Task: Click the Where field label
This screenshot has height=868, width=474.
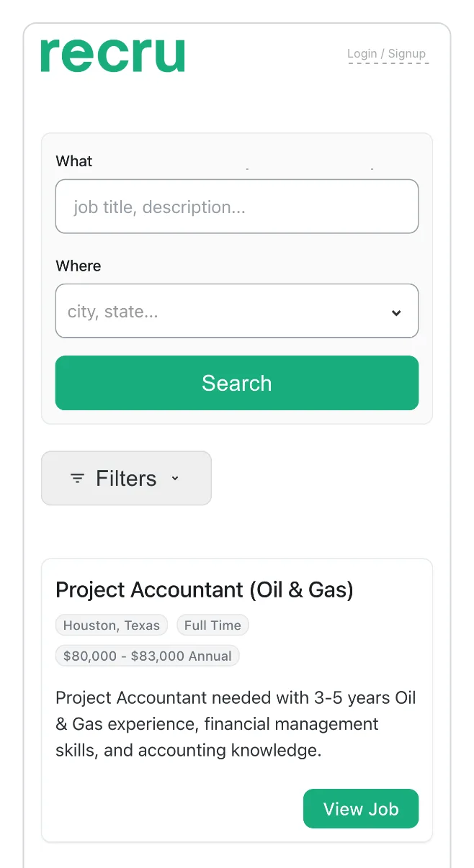Action: (x=78, y=266)
